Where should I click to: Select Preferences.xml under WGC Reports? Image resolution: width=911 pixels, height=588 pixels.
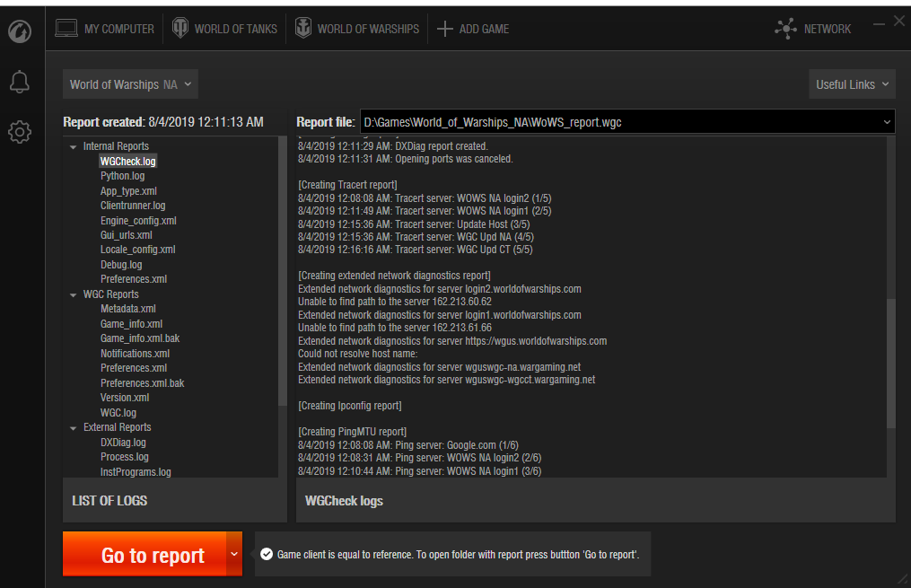click(134, 368)
